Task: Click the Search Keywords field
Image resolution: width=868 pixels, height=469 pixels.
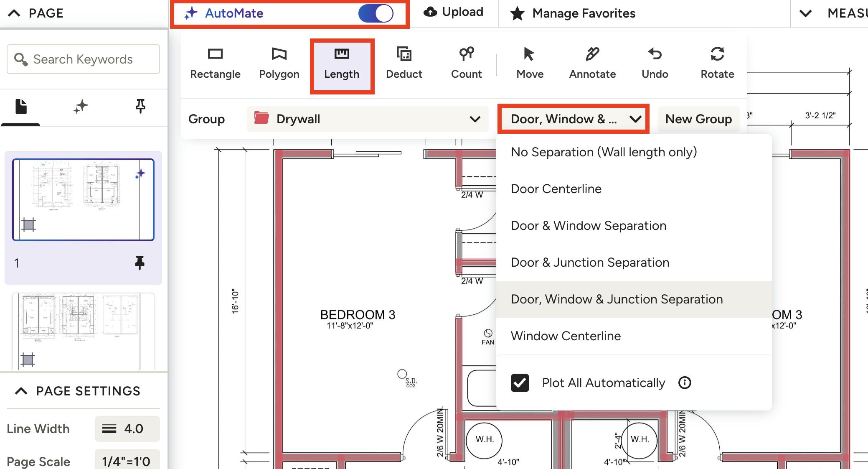Action: click(84, 59)
